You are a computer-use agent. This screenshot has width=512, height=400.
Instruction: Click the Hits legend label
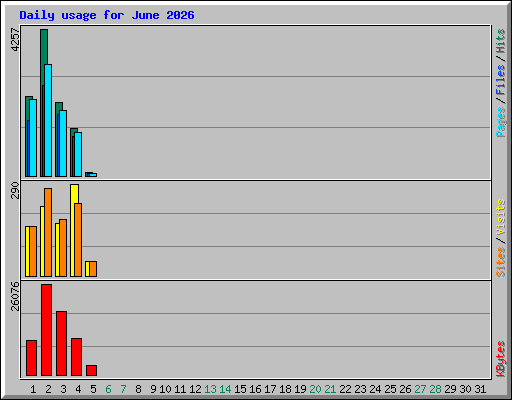tap(500, 41)
